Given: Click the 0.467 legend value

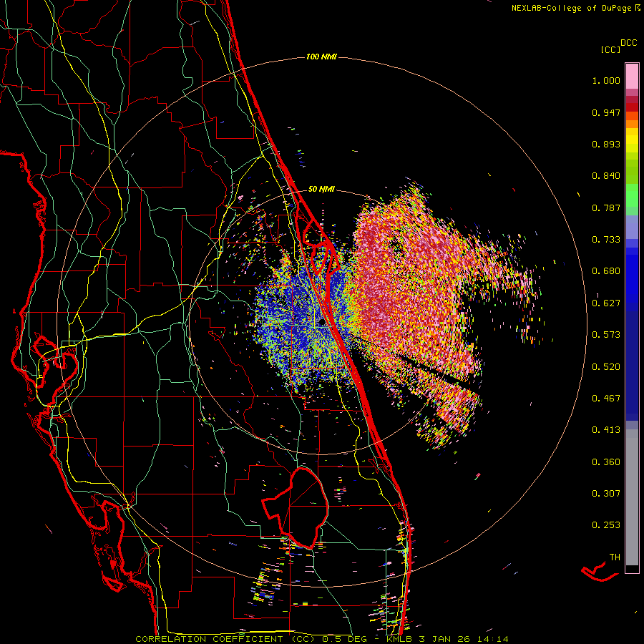Looking at the screenshot, I should pyautogui.click(x=606, y=399).
